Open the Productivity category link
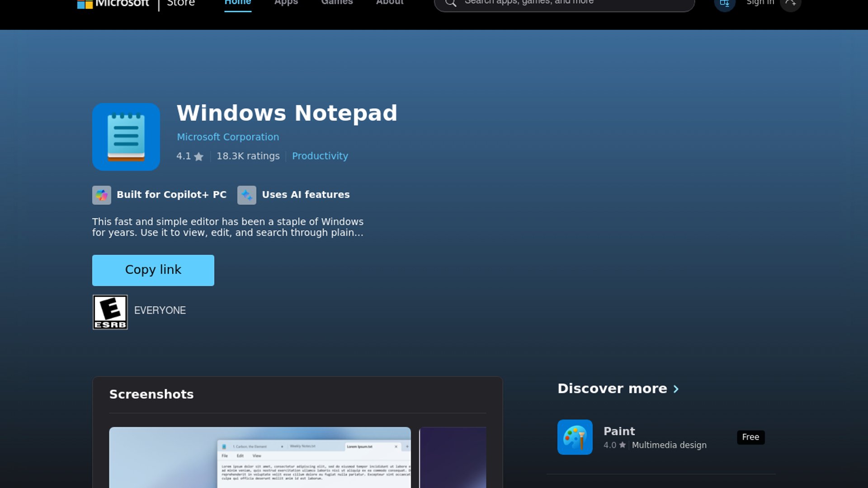 320,156
